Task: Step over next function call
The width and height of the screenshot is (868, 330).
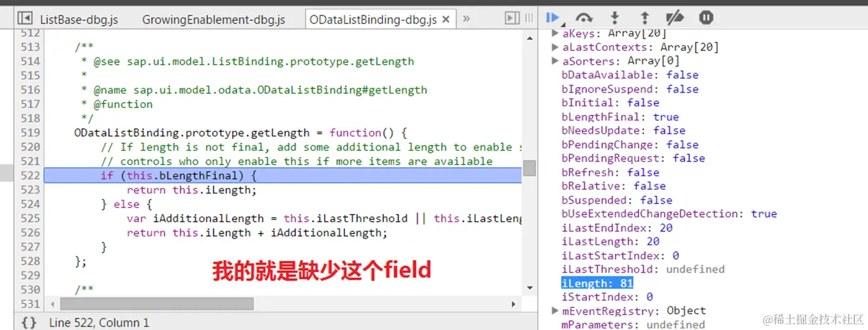Action: (584, 18)
